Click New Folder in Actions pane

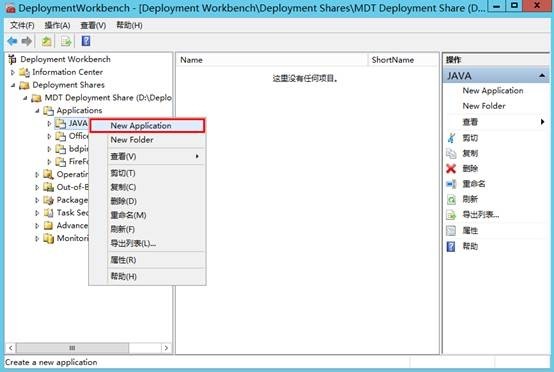[484, 106]
